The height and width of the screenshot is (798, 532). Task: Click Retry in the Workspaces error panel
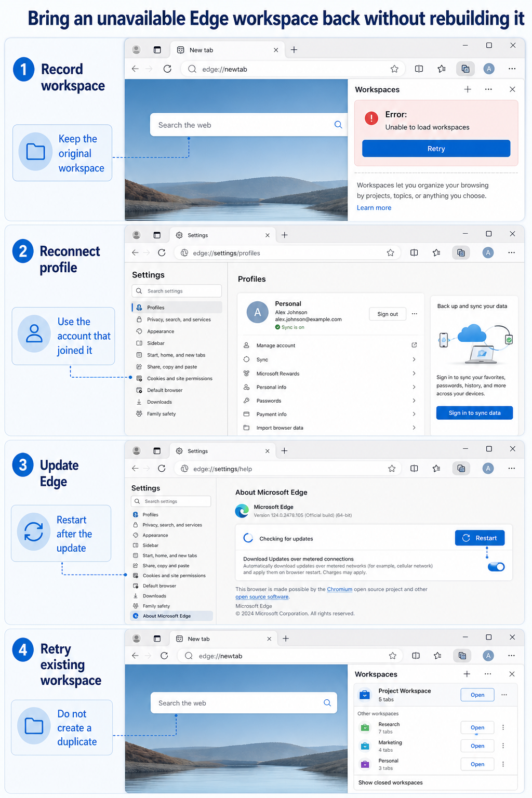pos(436,149)
